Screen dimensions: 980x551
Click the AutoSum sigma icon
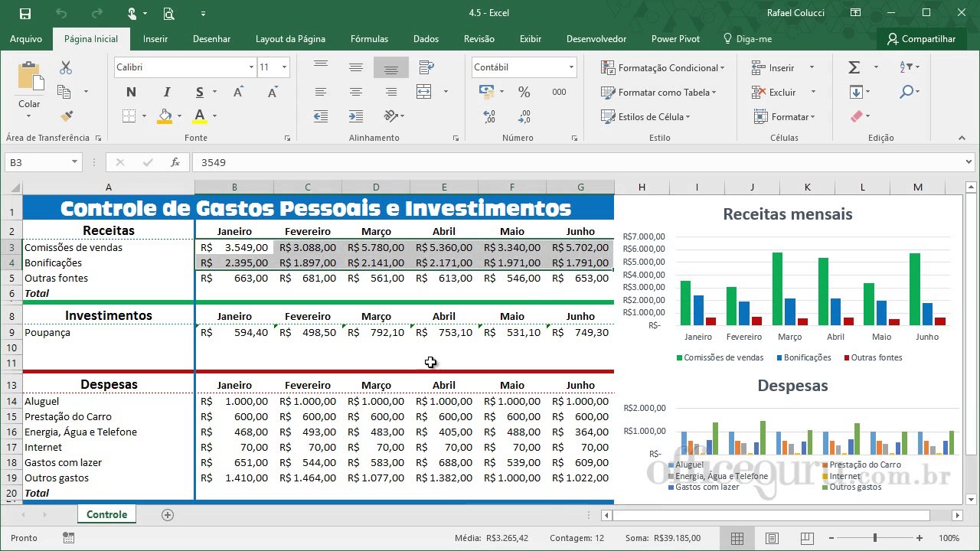coord(854,67)
